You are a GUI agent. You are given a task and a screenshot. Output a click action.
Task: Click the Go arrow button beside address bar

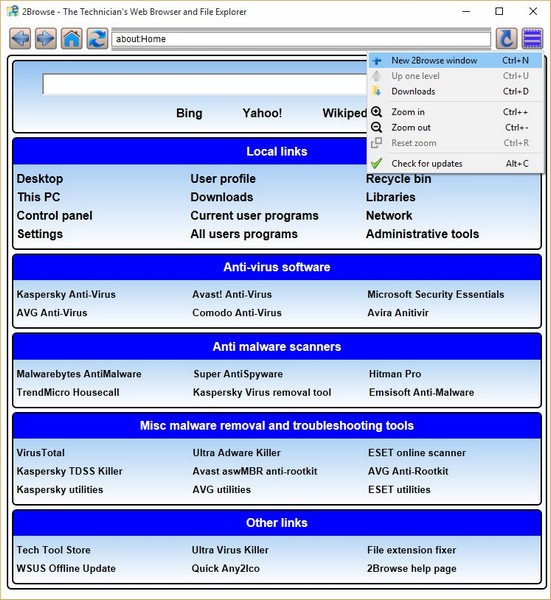(x=507, y=38)
